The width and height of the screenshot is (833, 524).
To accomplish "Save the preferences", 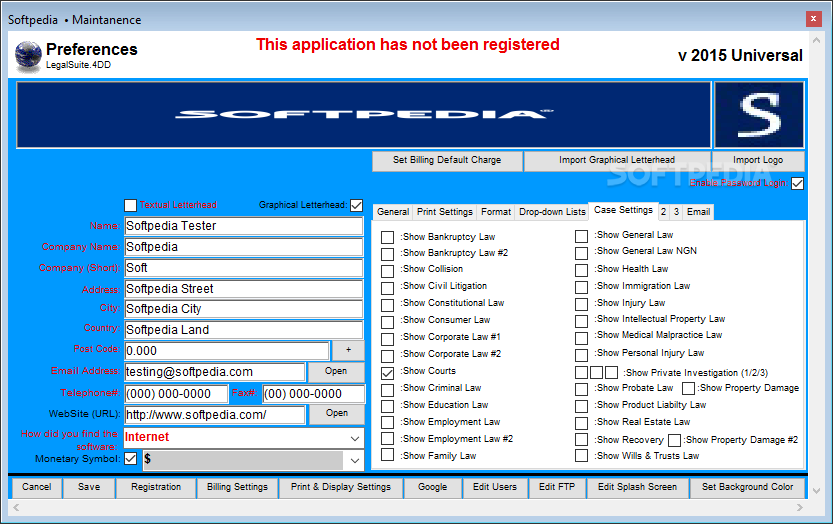I will [89, 487].
